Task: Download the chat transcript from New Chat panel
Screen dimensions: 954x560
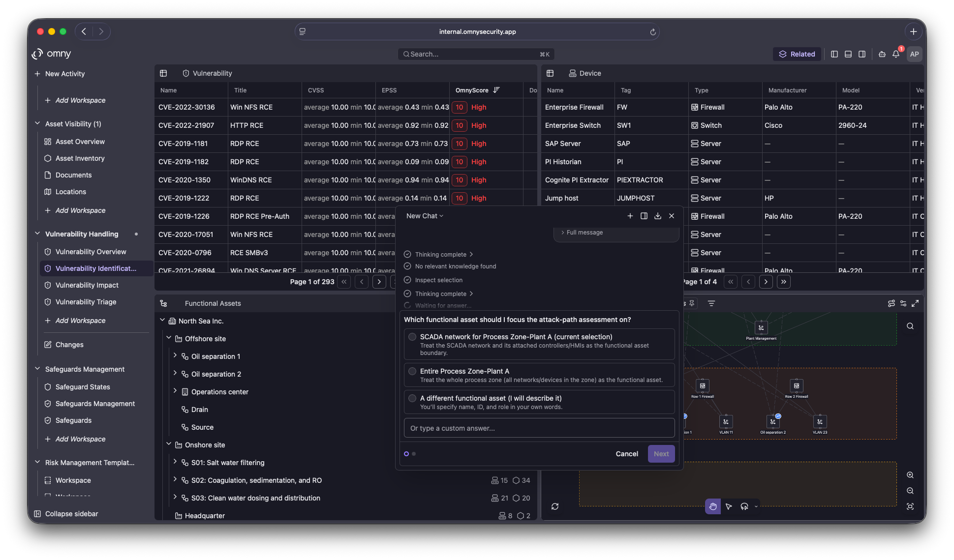Action: (658, 216)
